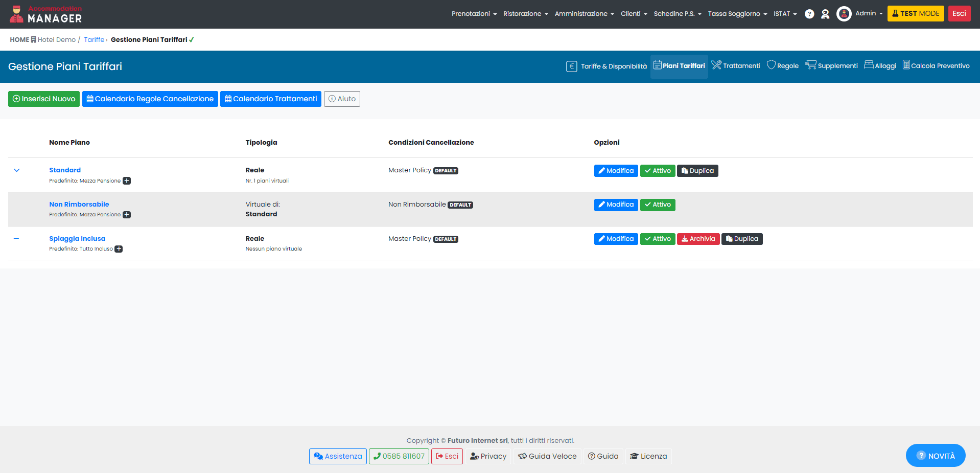Viewport: 980px width, 473px height.
Task: Toggle Attivo status for Spiaggia Inclusa plan
Action: point(657,239)
